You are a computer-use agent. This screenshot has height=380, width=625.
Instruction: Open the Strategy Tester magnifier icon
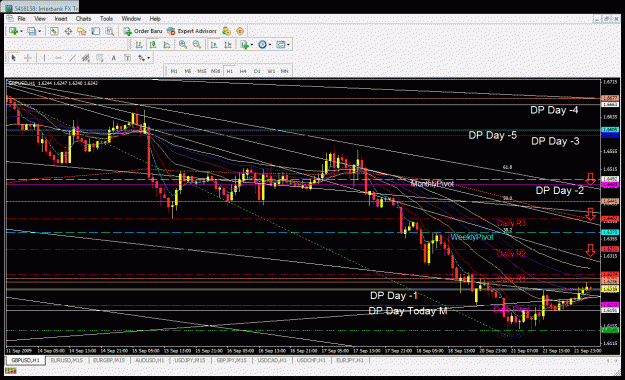pos(110,31)
